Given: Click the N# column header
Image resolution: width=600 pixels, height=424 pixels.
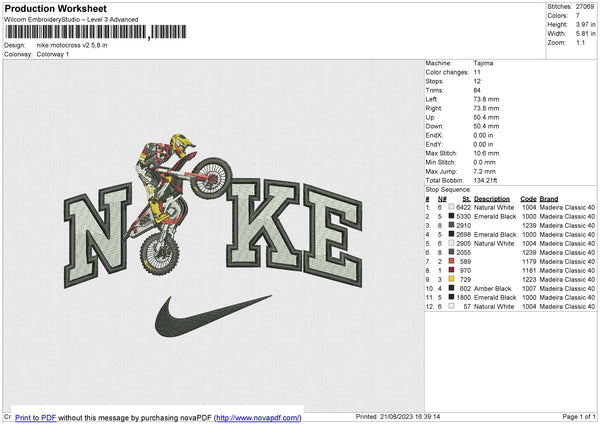Looking at the screenshot, I should 442,199.
